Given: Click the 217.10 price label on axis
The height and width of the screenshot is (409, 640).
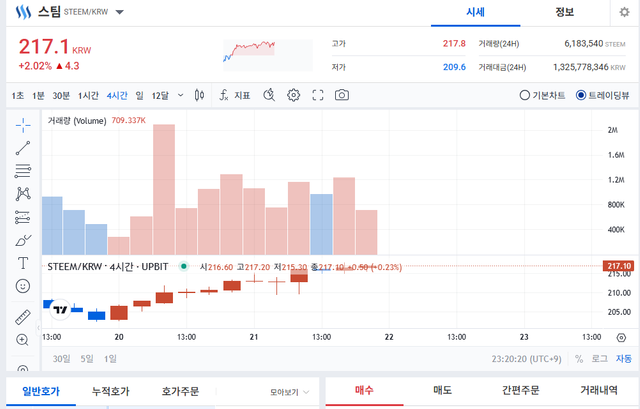Looking at the screenshot, I should coord(618,266).
